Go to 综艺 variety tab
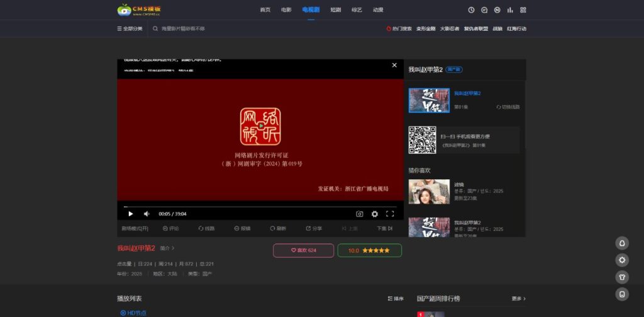This screenshot has width=644, height=317. 357,10
